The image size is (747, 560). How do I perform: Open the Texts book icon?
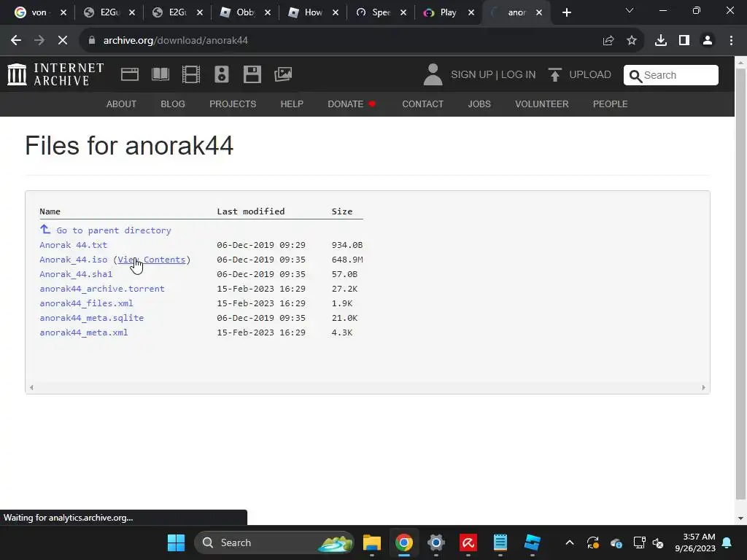click(160, 74)
